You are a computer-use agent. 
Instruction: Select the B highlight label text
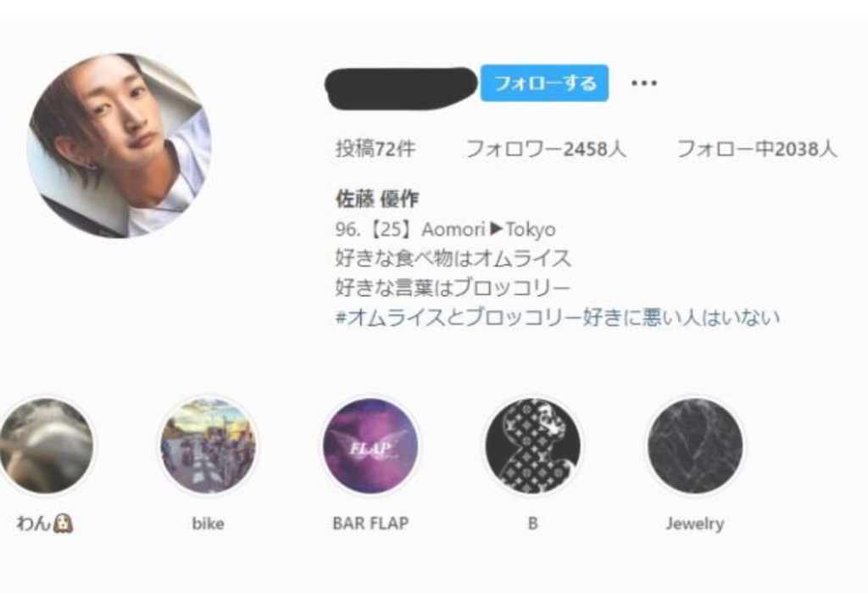tap(532, 523)
